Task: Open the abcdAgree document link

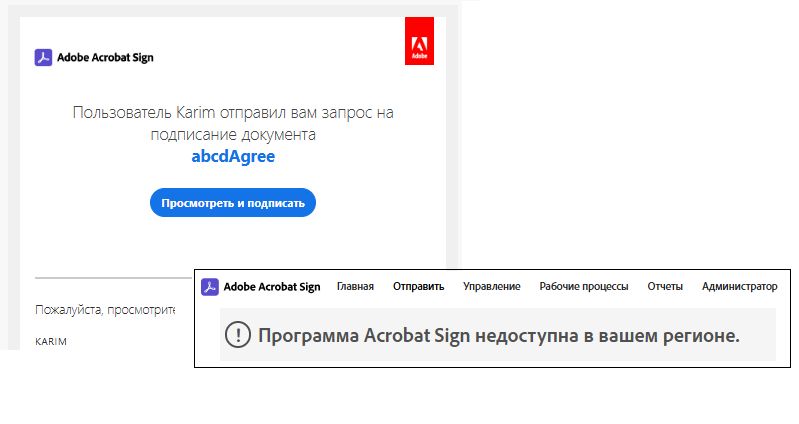Action: click(233, 156)
